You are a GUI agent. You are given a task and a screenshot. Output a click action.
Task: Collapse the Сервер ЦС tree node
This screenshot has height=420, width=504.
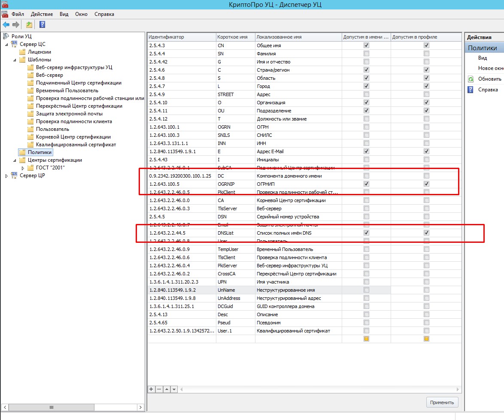coord(6,44)
